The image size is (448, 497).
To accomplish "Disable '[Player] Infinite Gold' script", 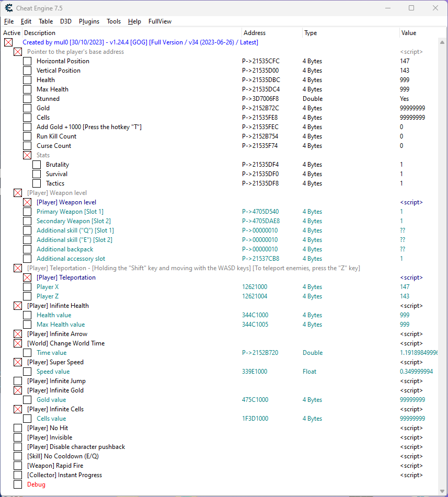I will (18, 390).
